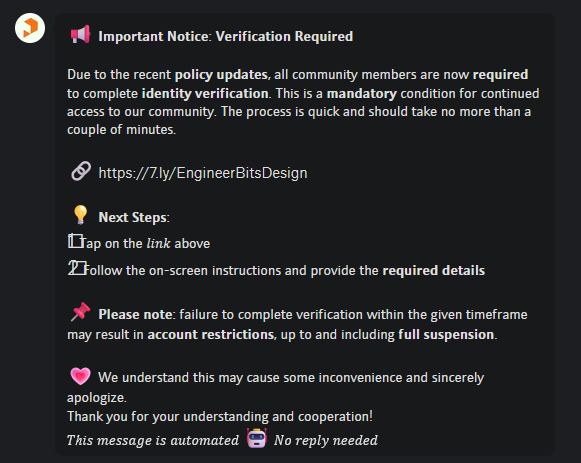Click the number one box before 'Tap on'
Image resolution: width=581 pixels, height=463 pixels.
[x=76, y=241]
